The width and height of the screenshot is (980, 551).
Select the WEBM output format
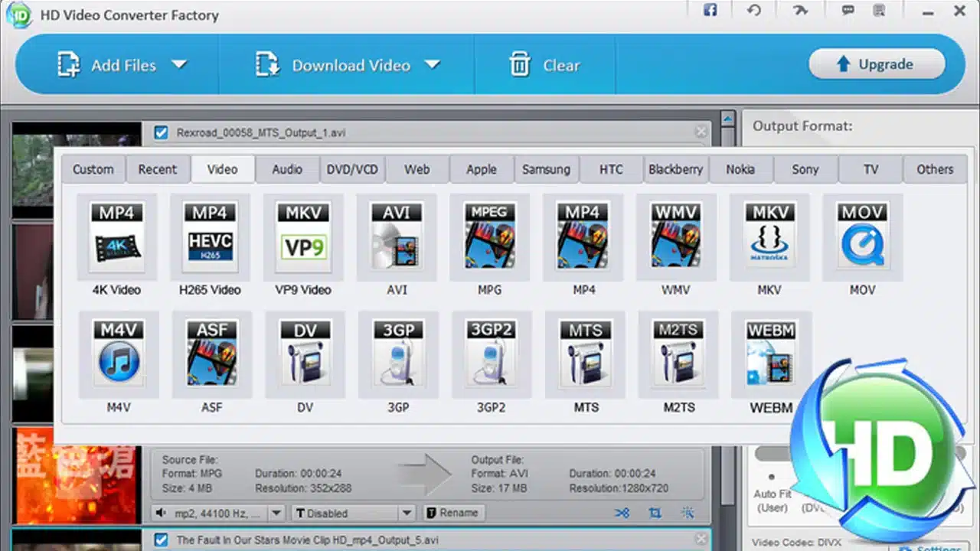click(771, 354)
